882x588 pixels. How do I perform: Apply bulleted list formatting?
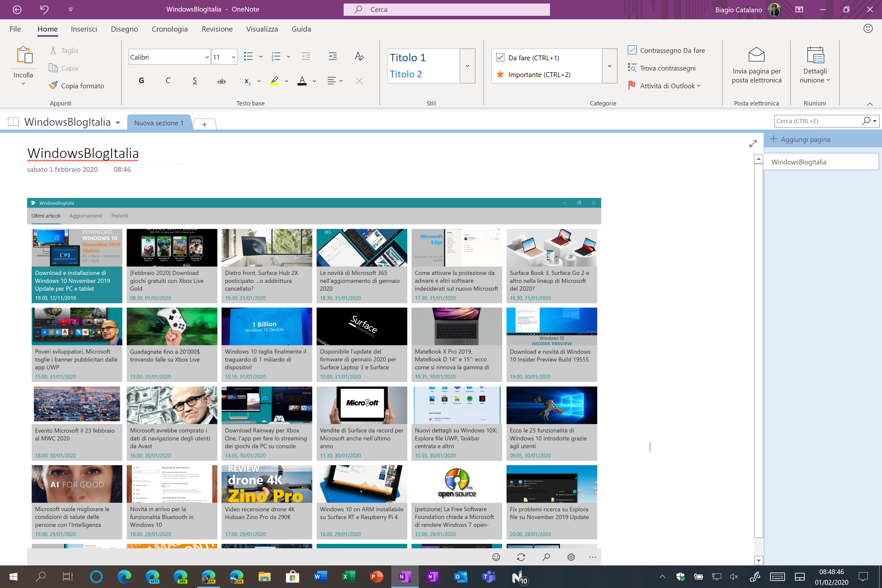point(248,57)
